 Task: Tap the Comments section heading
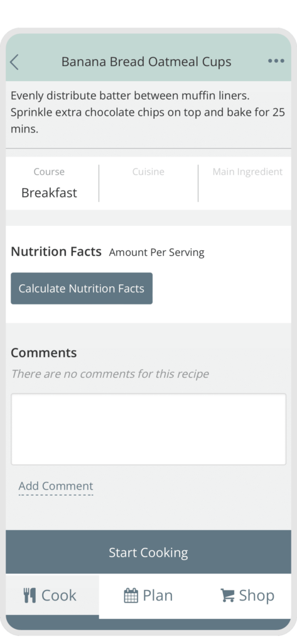[x=43, y=353]
